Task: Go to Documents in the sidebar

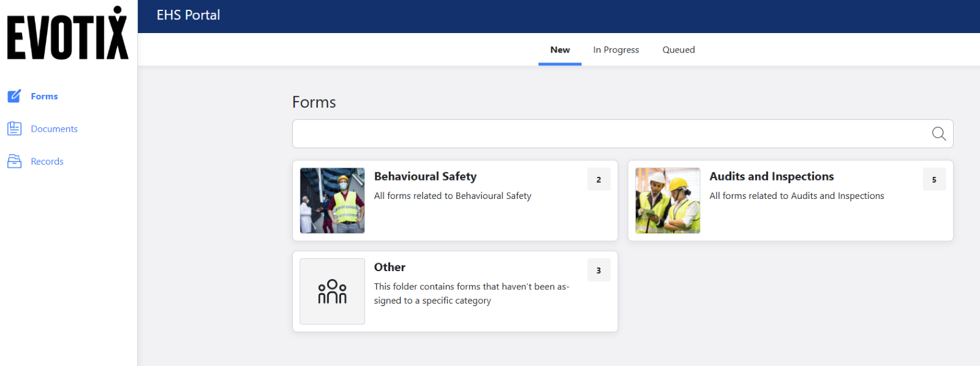Action: pos(54,129)
